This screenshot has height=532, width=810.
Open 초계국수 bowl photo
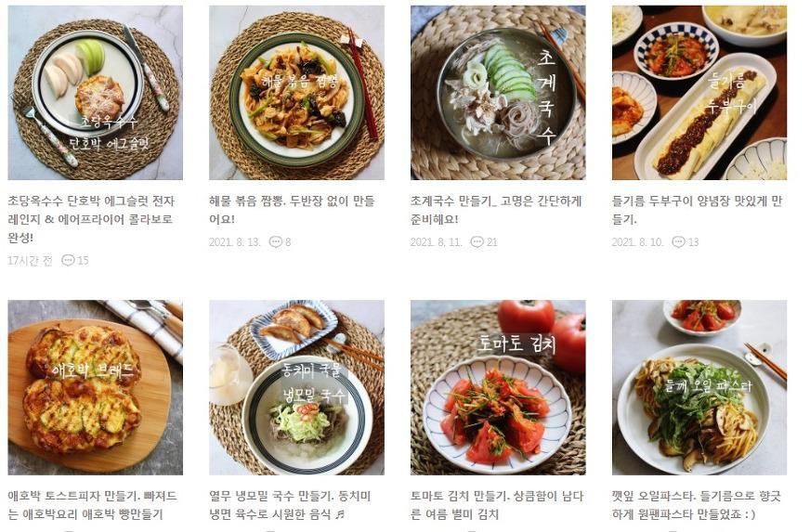498,93
